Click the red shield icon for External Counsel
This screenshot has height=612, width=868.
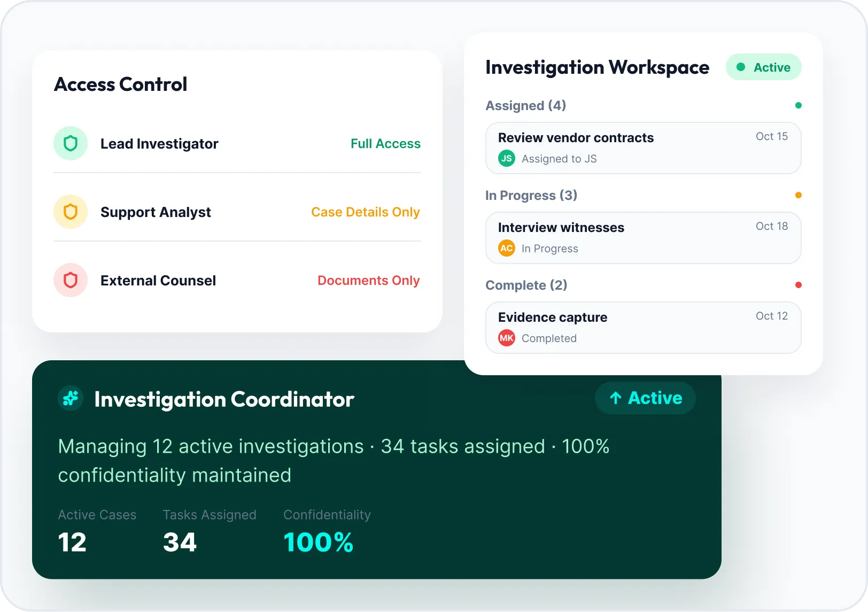[x=71, y=280]
